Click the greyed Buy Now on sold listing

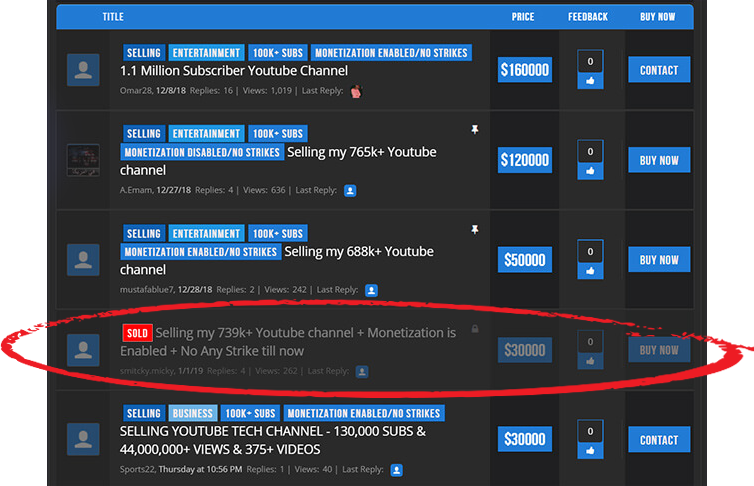click(x=659, y=350)
